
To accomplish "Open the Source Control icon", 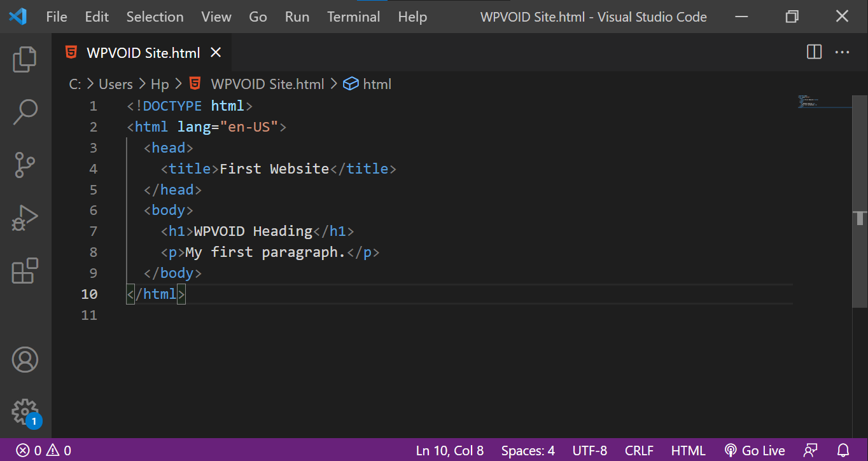I will pos(25,165).
